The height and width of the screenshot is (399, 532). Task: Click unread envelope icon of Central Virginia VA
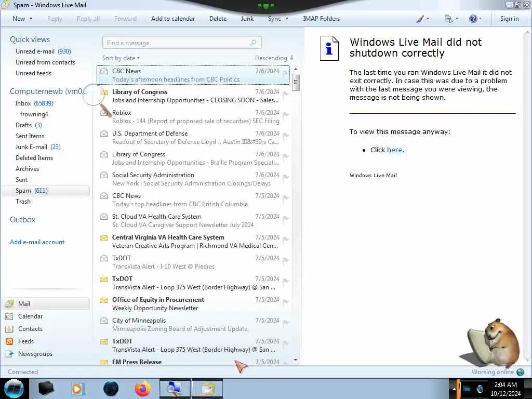click(x=104, y=237)
